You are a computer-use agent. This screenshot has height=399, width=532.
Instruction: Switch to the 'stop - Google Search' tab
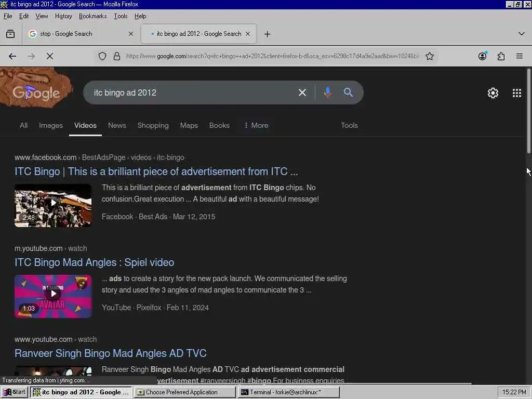coord(80,34)
